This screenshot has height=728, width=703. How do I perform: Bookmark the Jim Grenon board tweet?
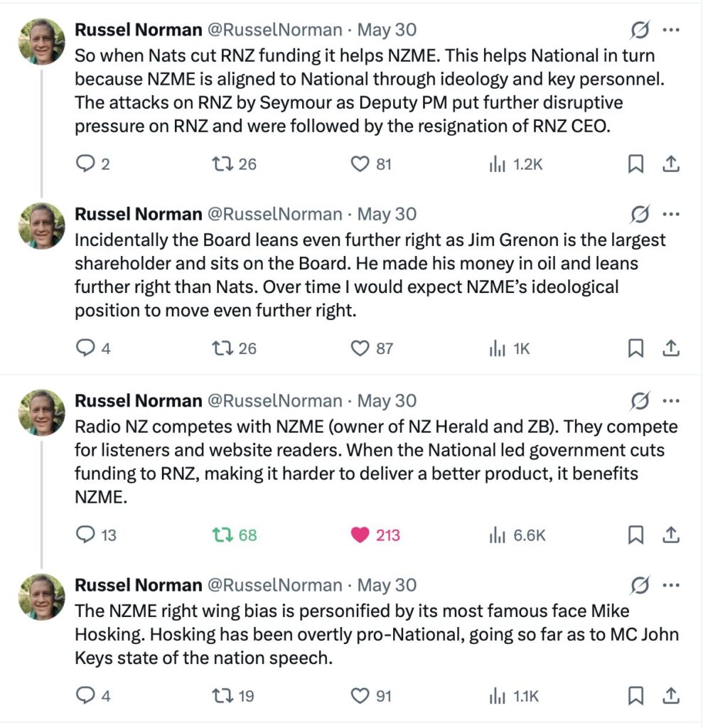[635, 348]
